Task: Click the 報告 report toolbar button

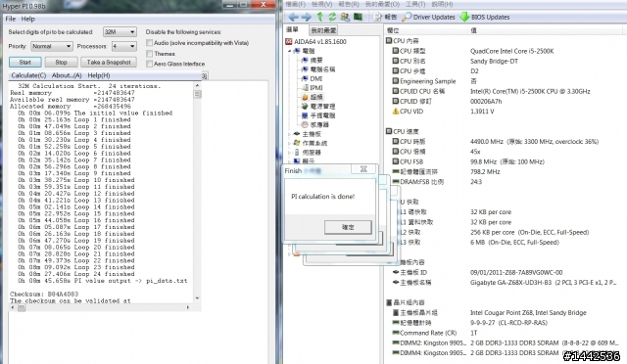Action: 385,17
